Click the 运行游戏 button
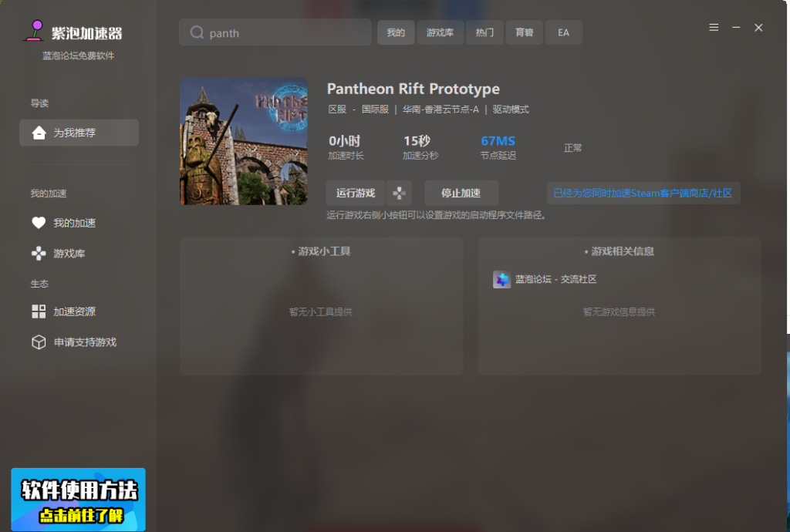790x532 pixels. click(356, 193)
